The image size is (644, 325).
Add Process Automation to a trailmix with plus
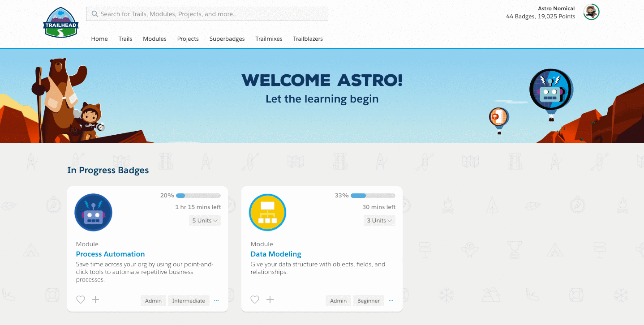[95, 299]
